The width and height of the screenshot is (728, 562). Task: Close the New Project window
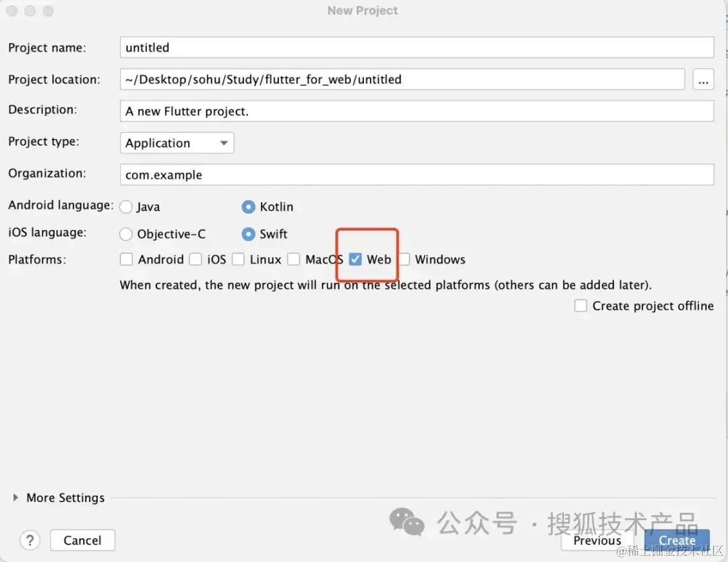click(x=12, y=11)
